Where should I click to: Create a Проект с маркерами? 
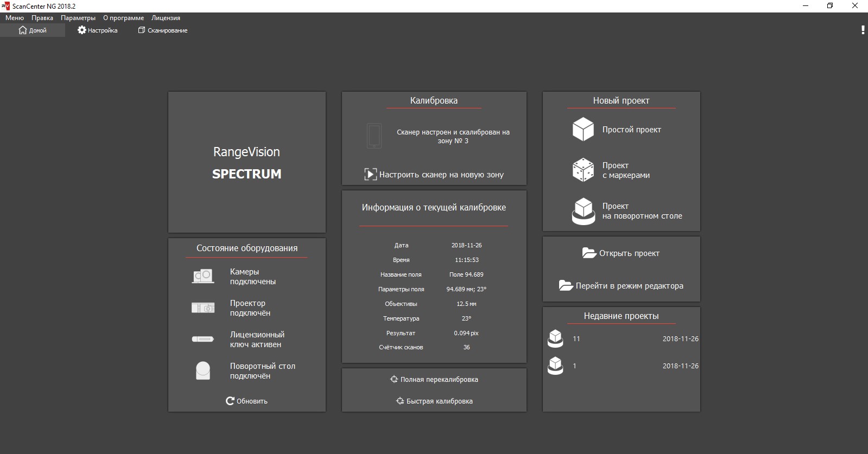(626, 170)
